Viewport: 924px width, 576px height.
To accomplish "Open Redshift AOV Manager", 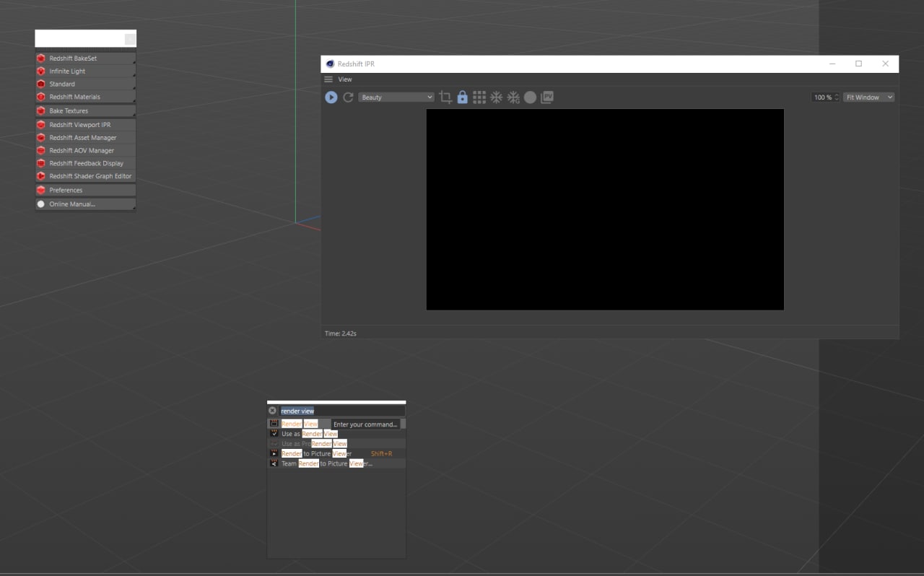I will tap(85, 151).
